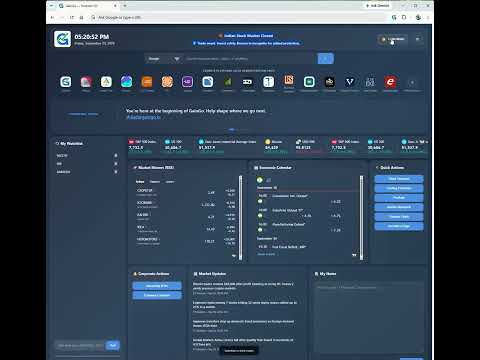Image resolution: width=480 pixels, height=360 pixels.
Task: Click the USD/INR ticker in the price strip
Action: [308, 146]
